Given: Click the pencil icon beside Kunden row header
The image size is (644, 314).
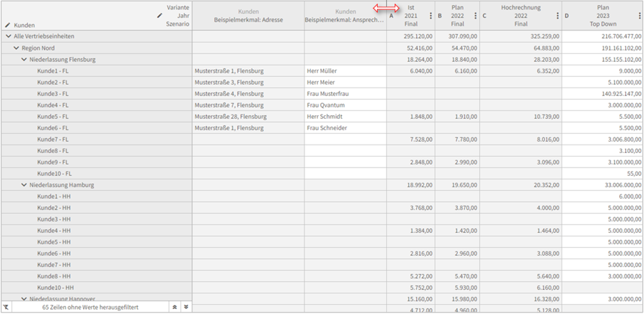Looking at the screenshot, I should pos(7,25).
